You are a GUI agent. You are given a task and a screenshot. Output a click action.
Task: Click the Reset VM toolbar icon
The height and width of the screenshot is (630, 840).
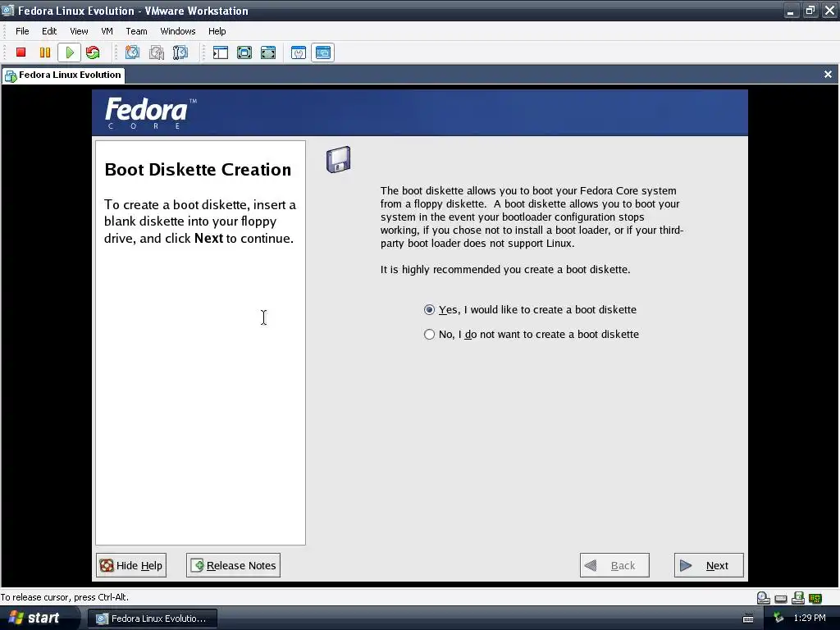93,52
